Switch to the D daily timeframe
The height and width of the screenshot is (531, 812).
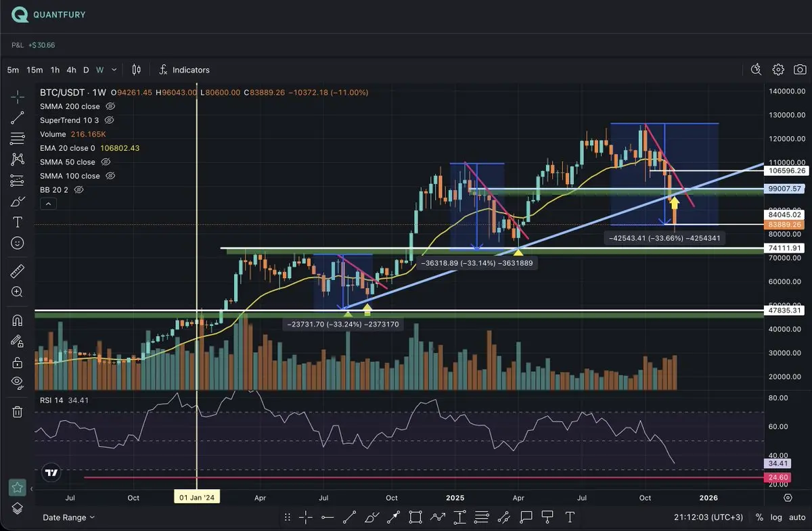tap(86, 70)
